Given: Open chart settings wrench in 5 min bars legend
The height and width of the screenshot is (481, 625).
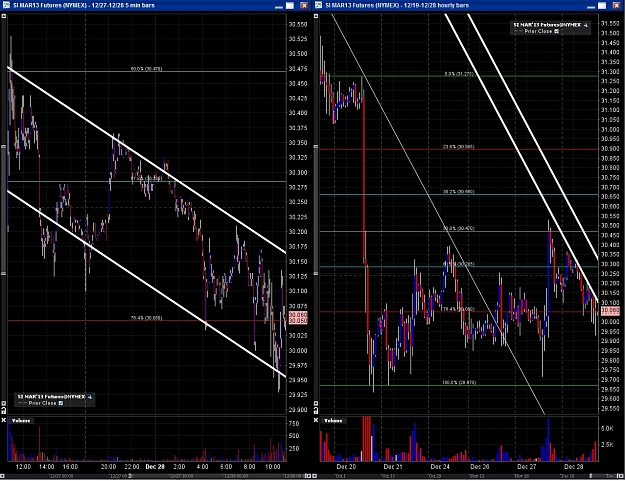Looking at the screenshot, I should [90, 397].
